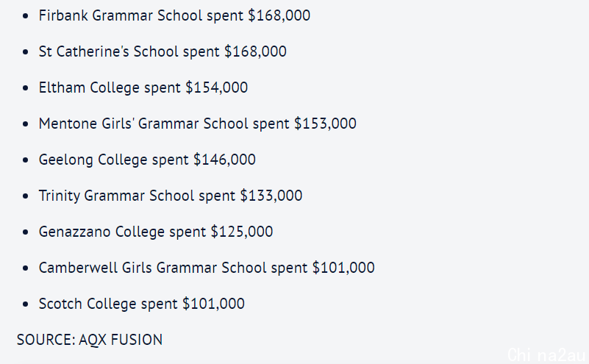Select the Scotch College spending line

(x=142, y=304)
